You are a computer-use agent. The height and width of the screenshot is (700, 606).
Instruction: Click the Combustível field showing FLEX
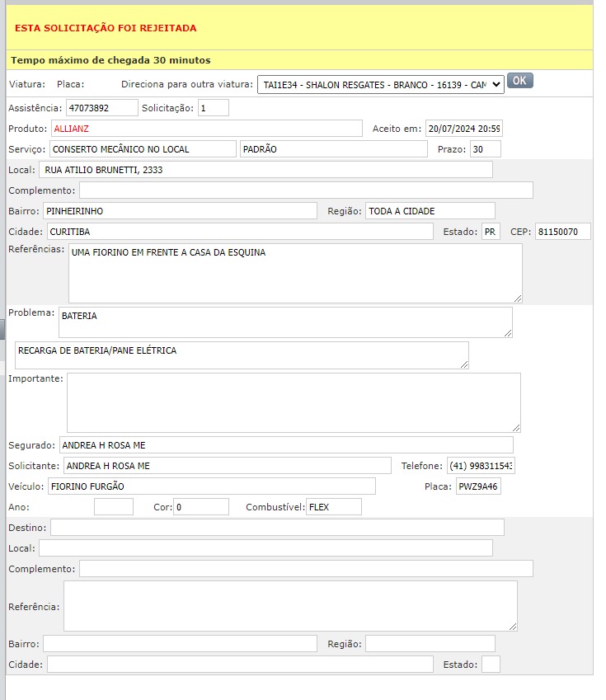pos(333,507)
